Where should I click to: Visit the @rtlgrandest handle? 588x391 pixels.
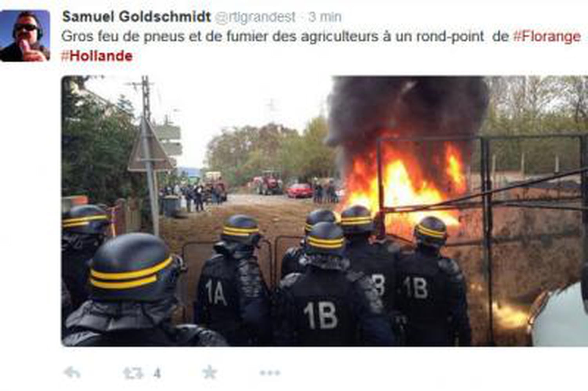tap(256, 17)
